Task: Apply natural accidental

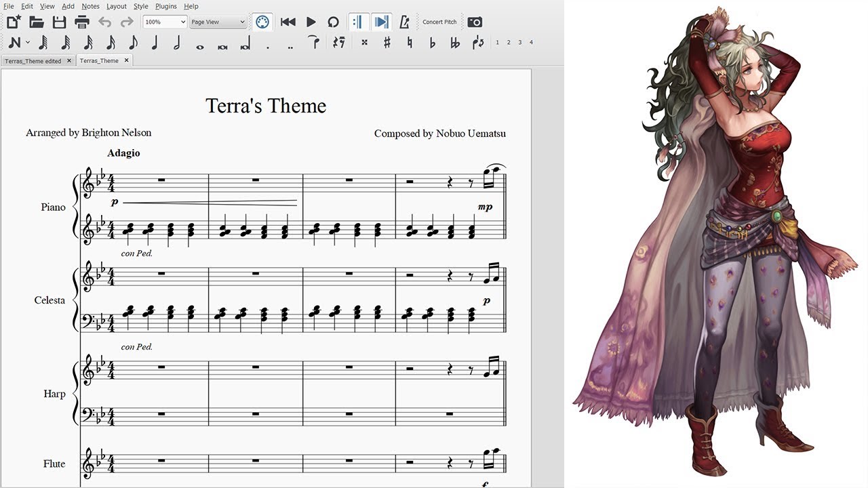Action: point(410,43)
